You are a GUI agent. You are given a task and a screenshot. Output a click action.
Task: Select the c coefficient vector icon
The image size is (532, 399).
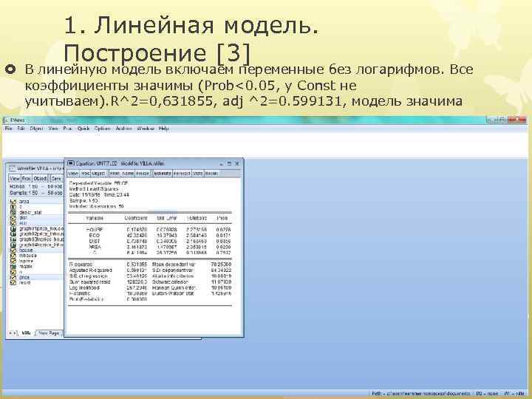13,207
